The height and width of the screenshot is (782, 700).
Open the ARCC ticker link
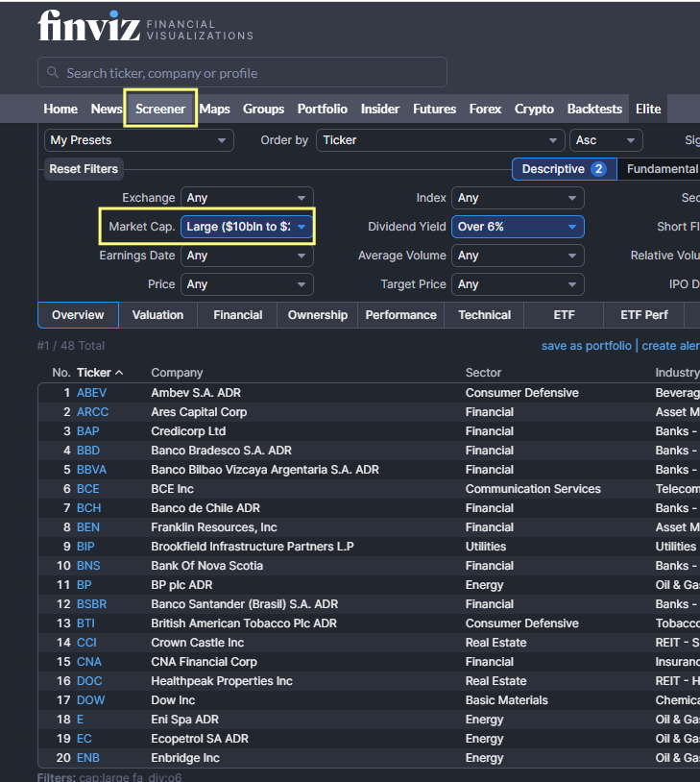coord(93,412)
